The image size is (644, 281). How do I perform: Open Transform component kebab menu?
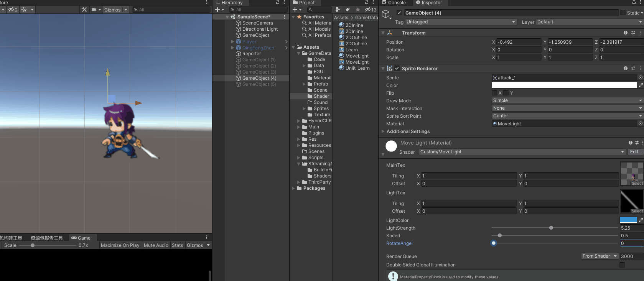(641, 33)
